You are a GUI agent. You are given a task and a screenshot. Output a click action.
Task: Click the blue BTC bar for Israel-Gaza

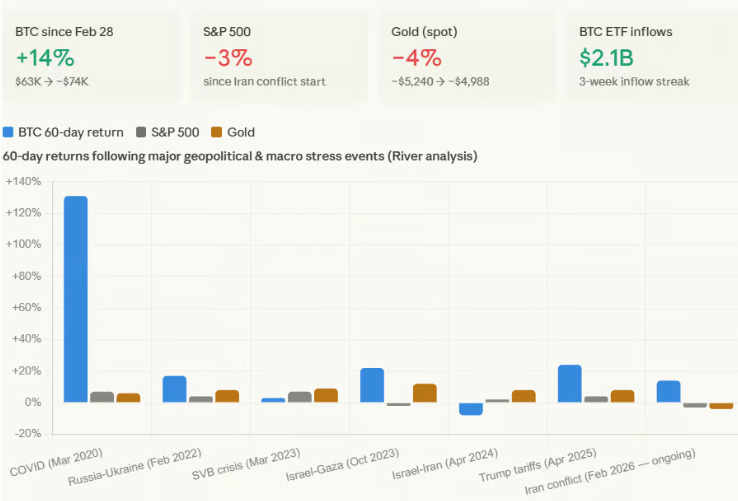[372, 385]
